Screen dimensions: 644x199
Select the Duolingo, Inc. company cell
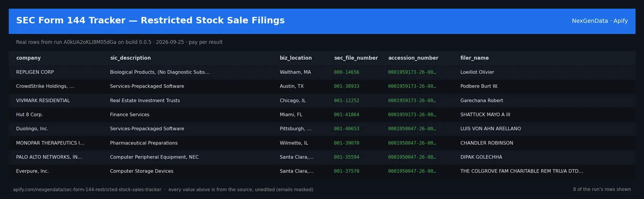point(32,129)
